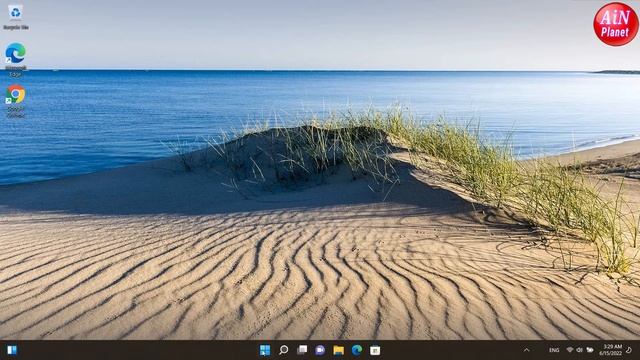Open File Explorer from the taskbar
640x360 pixels.
[338, 350]
